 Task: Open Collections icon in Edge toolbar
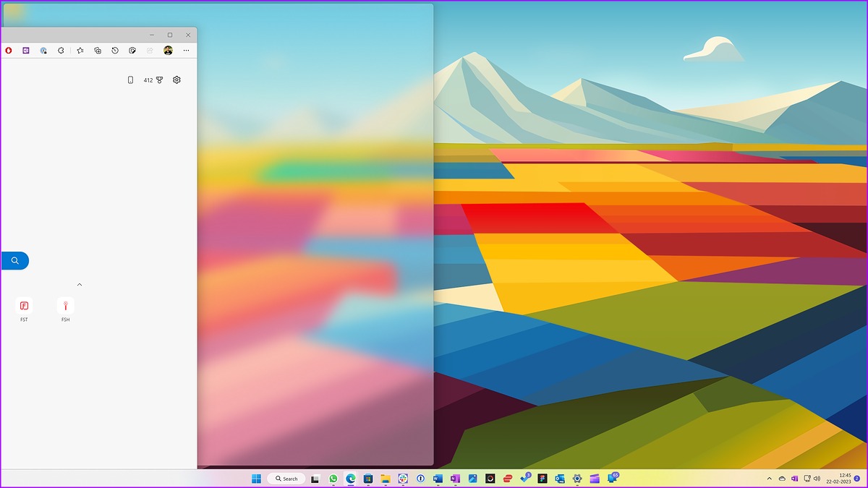pos(97,51)
